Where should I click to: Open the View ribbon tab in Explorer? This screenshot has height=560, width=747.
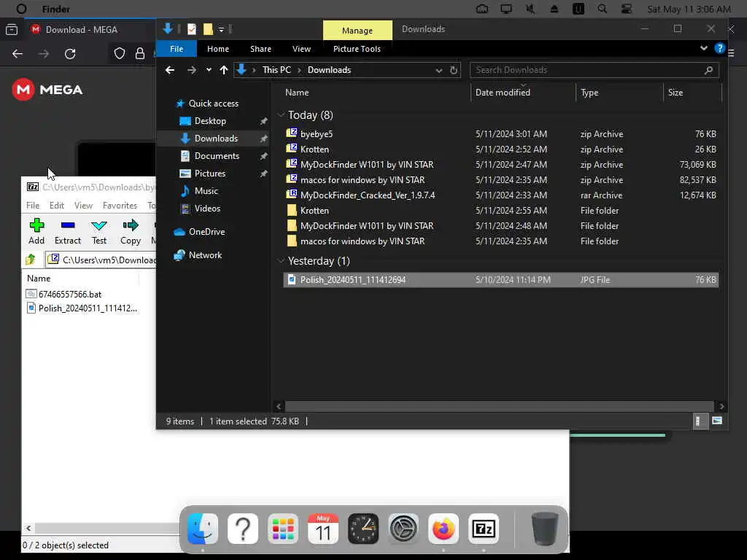coord(301,49)
